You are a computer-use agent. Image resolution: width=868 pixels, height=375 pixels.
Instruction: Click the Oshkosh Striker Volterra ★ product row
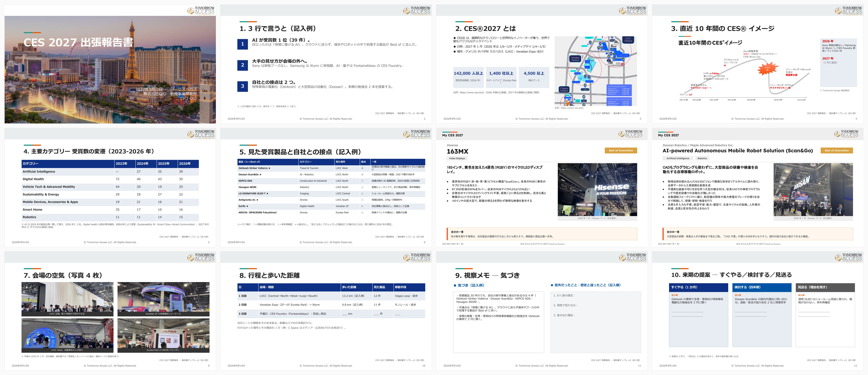point(331,168)
